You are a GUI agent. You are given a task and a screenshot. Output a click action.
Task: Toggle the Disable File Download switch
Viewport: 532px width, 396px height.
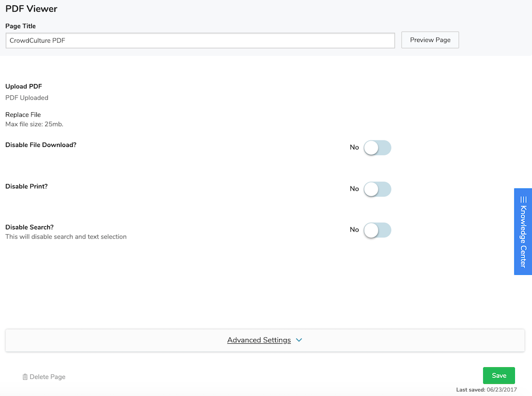click(x=377, y=147)
